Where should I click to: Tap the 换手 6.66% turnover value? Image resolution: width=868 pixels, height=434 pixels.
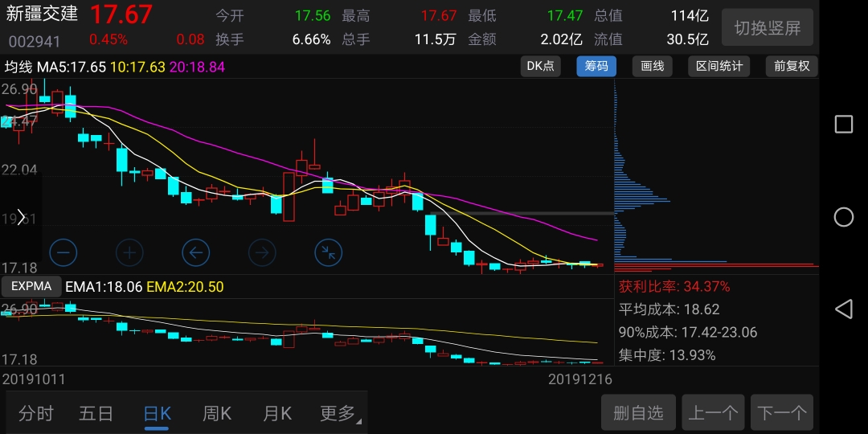[311, 39]
